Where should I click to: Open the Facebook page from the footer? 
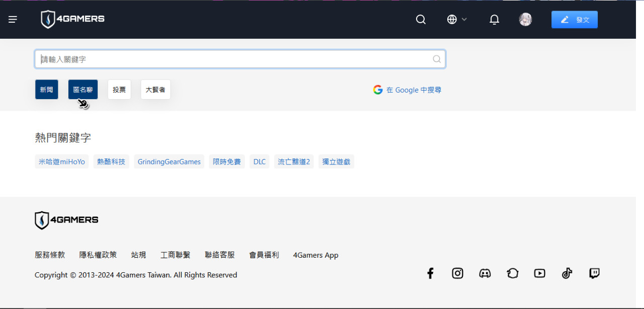430,273
